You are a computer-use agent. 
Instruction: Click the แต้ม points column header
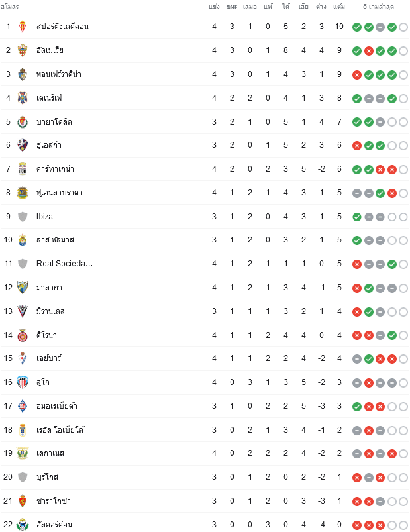pos(338,7)
